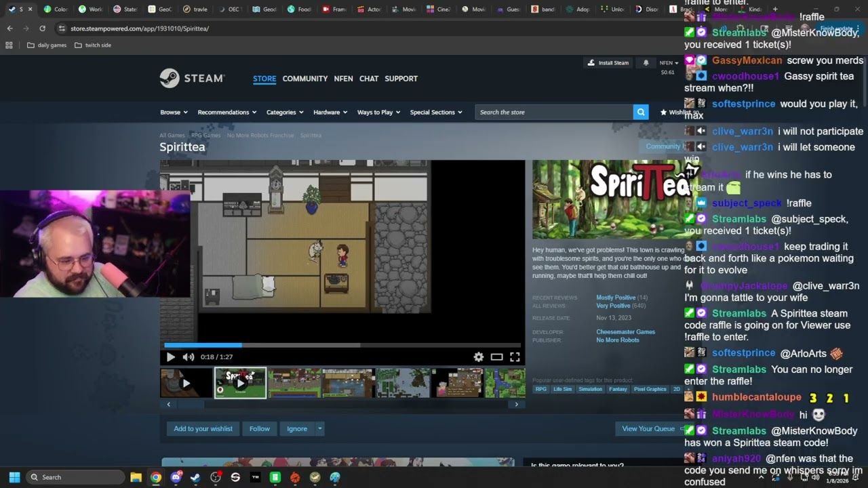Viewport: 868px width, 488px height.
Task: Click the Ignore button
Action: (x=297, y=429)
